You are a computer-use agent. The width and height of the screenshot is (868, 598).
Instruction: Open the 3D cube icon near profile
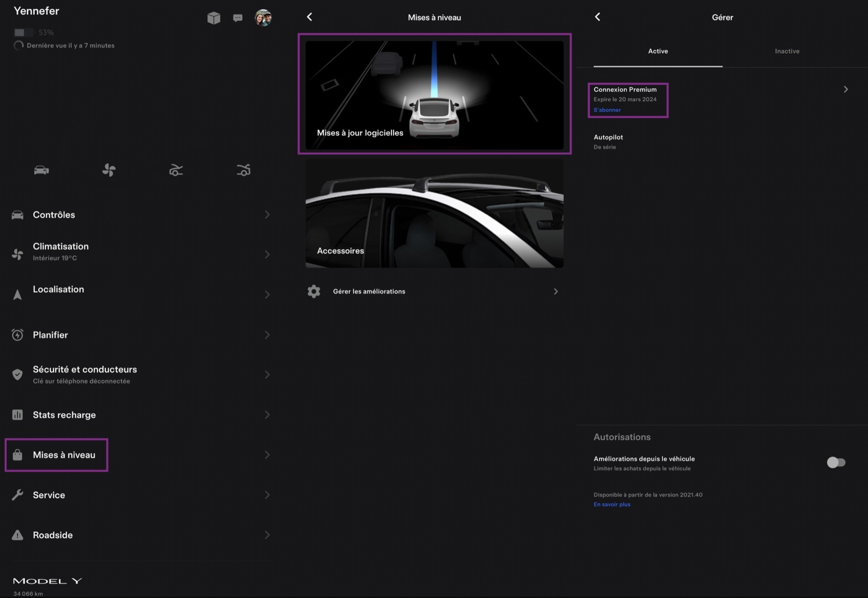[x=214, y=18]
